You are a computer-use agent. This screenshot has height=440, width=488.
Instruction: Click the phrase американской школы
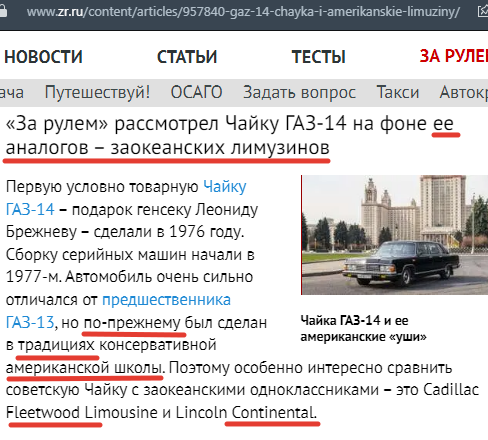(x=84, y=368)
